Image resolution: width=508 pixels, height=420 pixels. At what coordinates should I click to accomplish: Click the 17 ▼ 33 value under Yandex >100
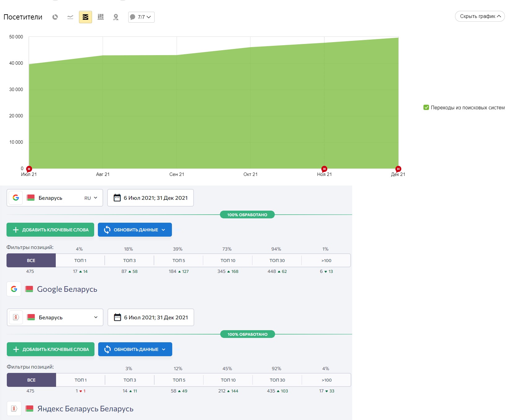click(x=327, y=391)
